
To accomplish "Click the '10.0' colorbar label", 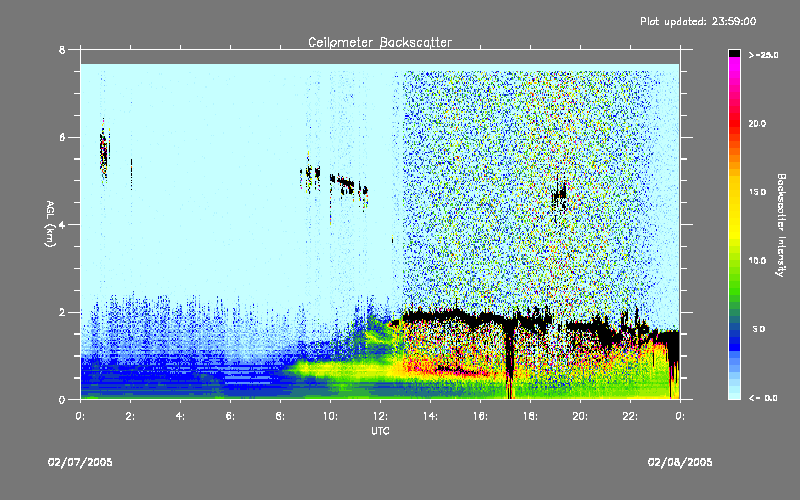I will click(x=757, y=260).
